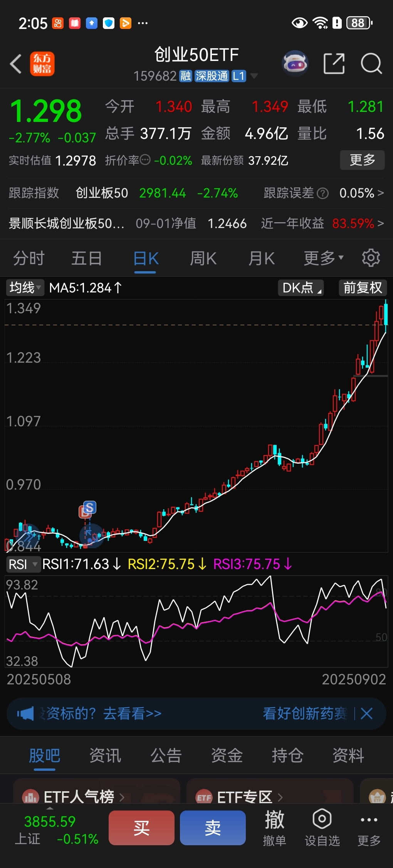Image resolution: width=393 pixels, height=868 pixels.
Task: Switch to 五日 five-day tab
Action: [87, 258]
